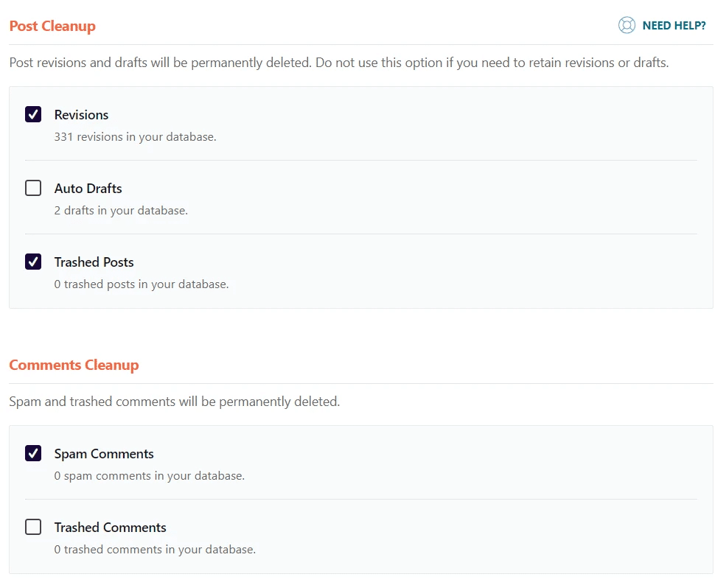
Task: Select the Spam Comments label
Action: click(x=104, y=454)
